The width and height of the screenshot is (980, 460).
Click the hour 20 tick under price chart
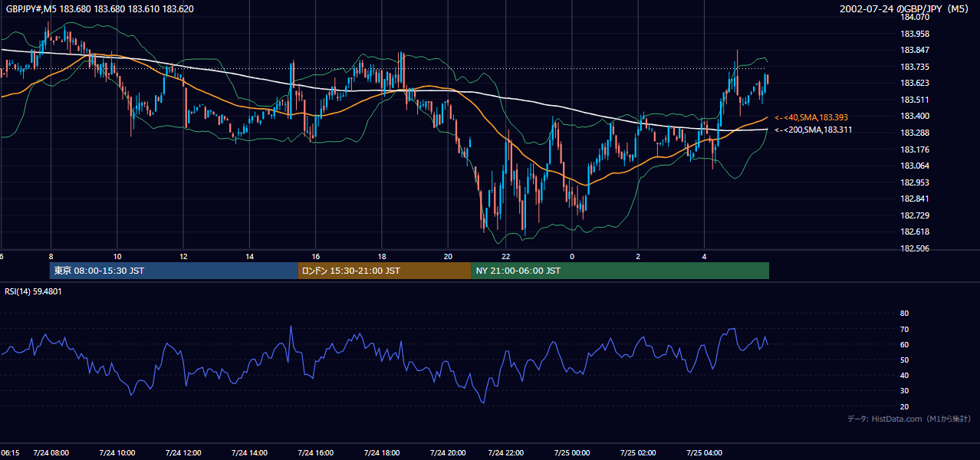(x=448, y=256)
